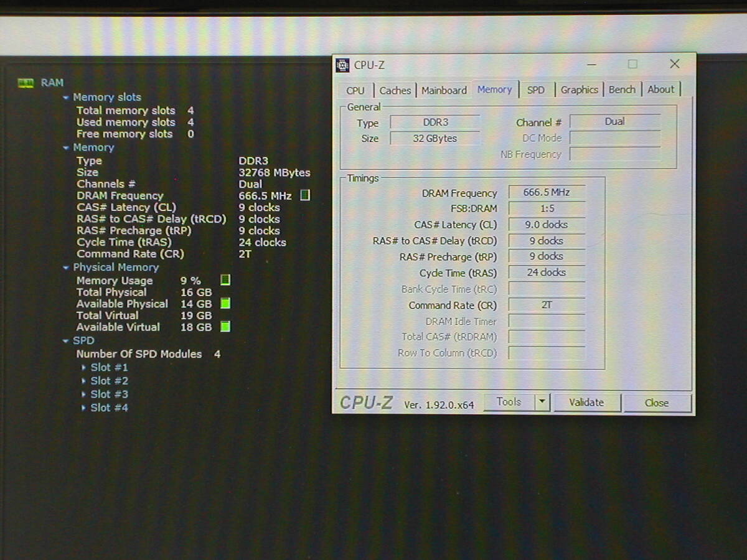Click the Close button in CPU-Z
Image resolution: width=747 pixels, height=560 pixels.
[x=657, y=403]
